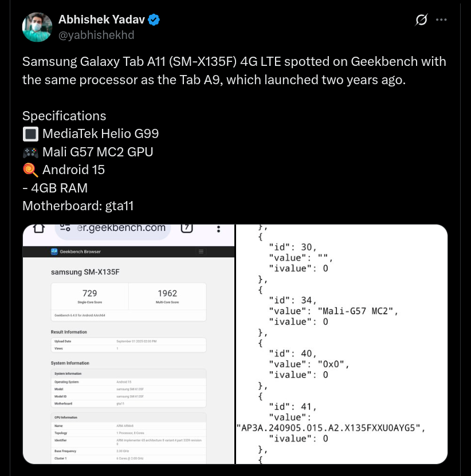Click the Abhishek Yadav display name
The image size is (471, 476).
(101, 20)
